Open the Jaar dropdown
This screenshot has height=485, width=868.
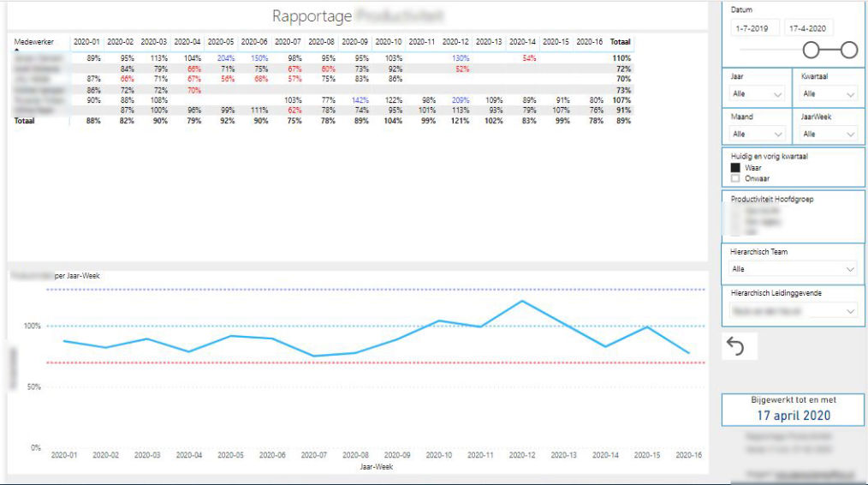coord(757,93)
